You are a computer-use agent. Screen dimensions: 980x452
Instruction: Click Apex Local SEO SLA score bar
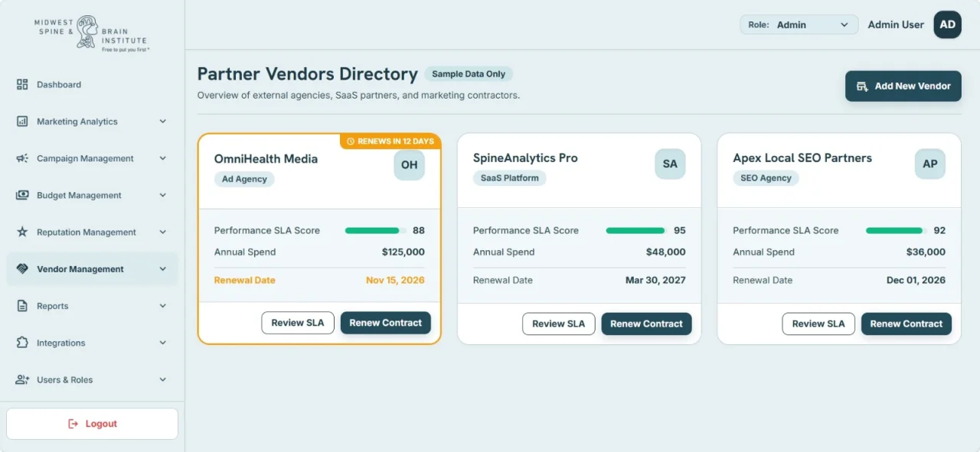click(x=897, y=230)
